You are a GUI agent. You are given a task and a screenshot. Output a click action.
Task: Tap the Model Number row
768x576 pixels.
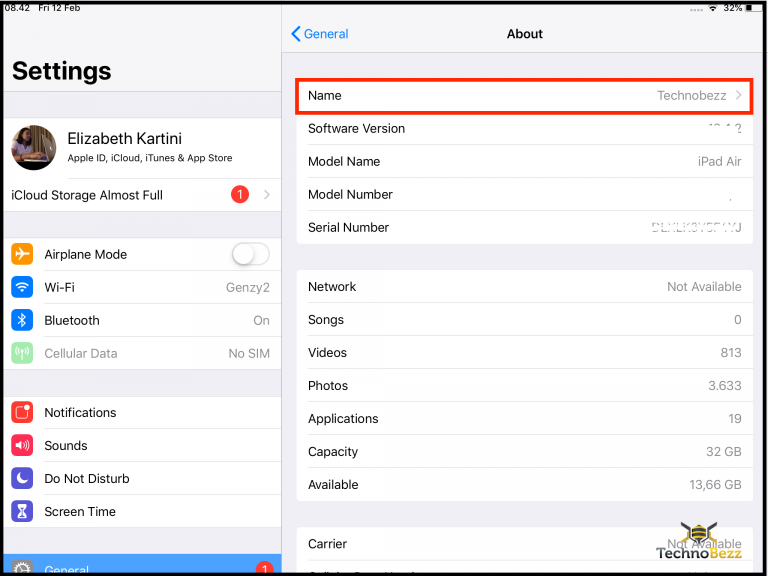(x=525, y=194)
